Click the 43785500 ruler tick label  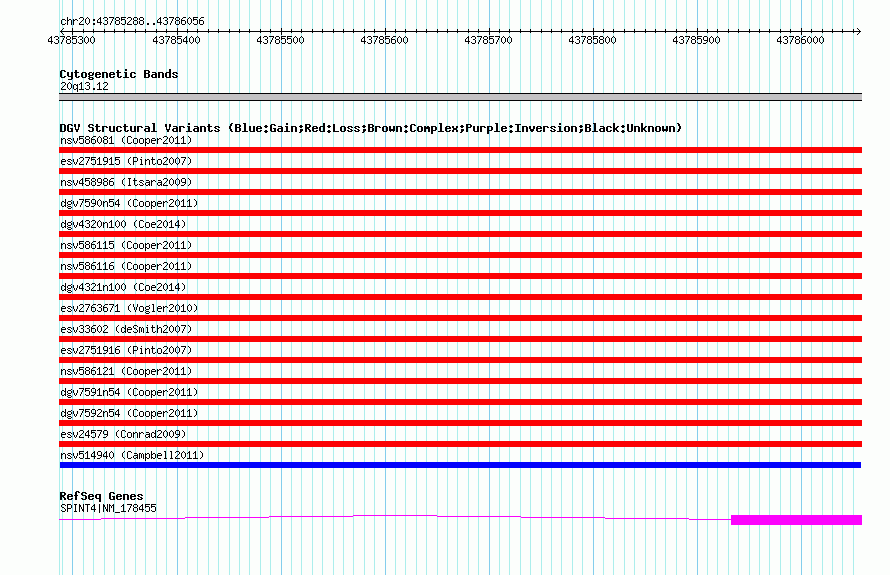pyautogui.click(x=280, y=40)
